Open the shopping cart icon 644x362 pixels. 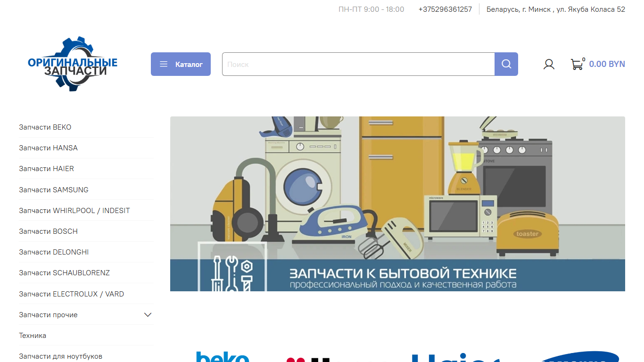pyautogui.click(x=577, y=64)
